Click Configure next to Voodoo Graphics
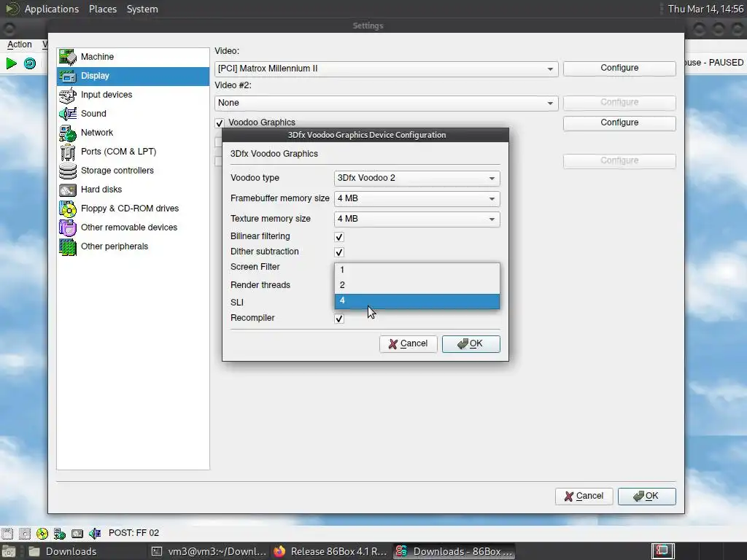 point(619,122)
